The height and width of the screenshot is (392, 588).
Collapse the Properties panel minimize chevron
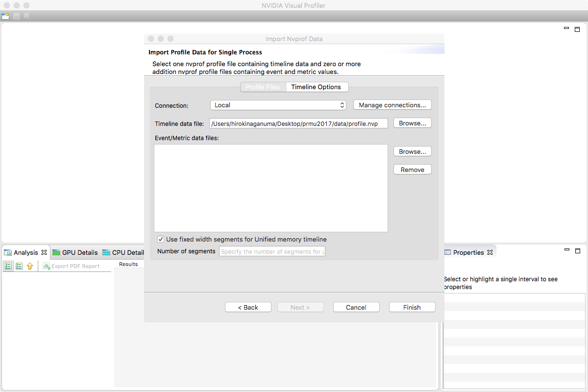(x=566, y=250)
